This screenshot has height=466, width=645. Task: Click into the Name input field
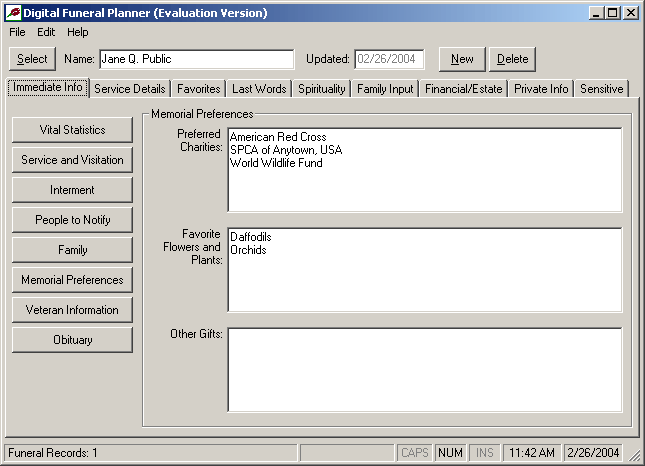[197, 59]
